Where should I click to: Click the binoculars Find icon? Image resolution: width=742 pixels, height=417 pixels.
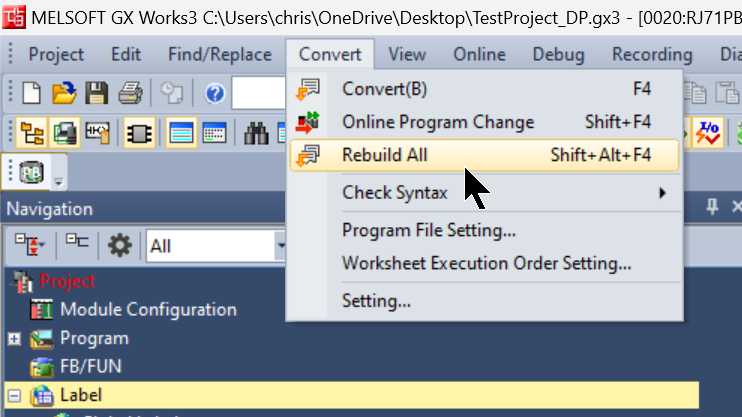256,133
